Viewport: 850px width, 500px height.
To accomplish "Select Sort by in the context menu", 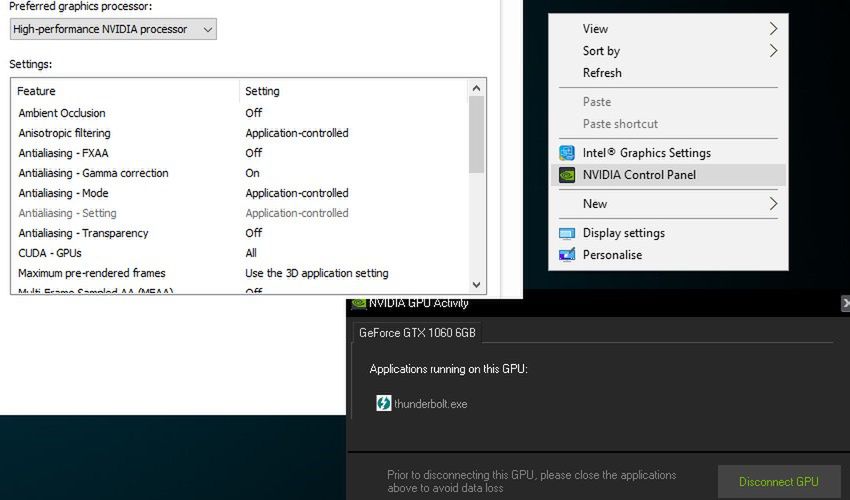I will coord(668,51).
